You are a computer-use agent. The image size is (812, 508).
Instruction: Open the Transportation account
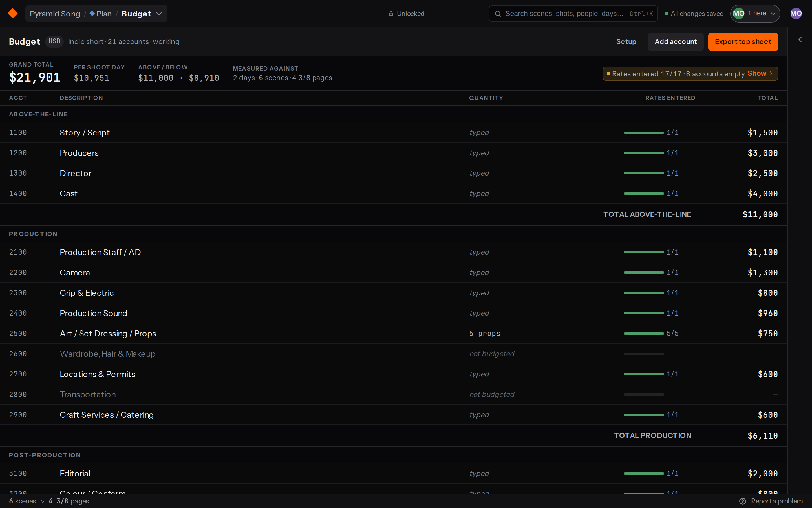[x=394, y=395]
